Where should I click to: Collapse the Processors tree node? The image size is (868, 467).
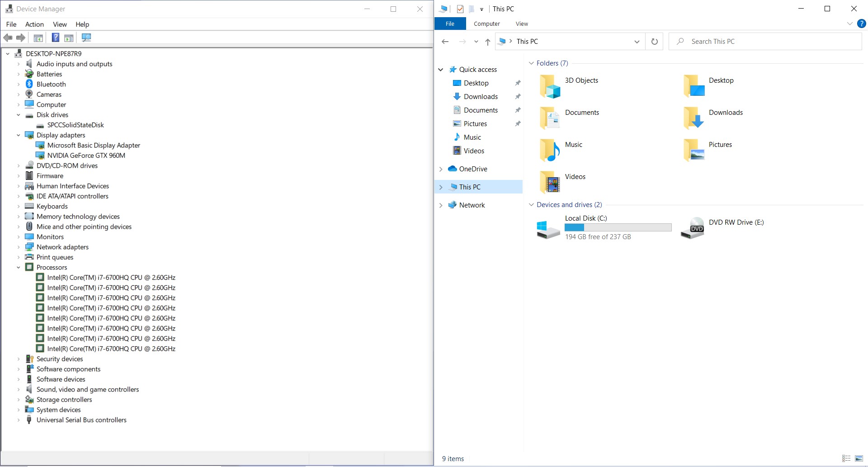19,268
